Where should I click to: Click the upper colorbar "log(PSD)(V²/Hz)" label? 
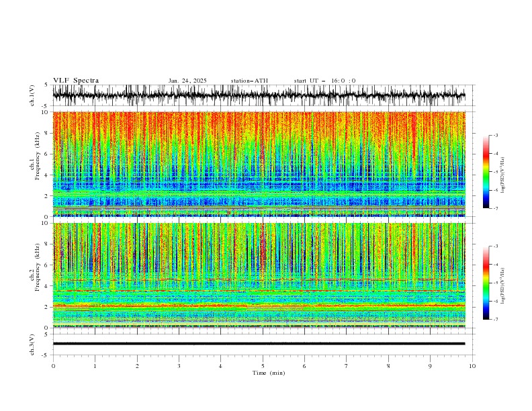503,175
